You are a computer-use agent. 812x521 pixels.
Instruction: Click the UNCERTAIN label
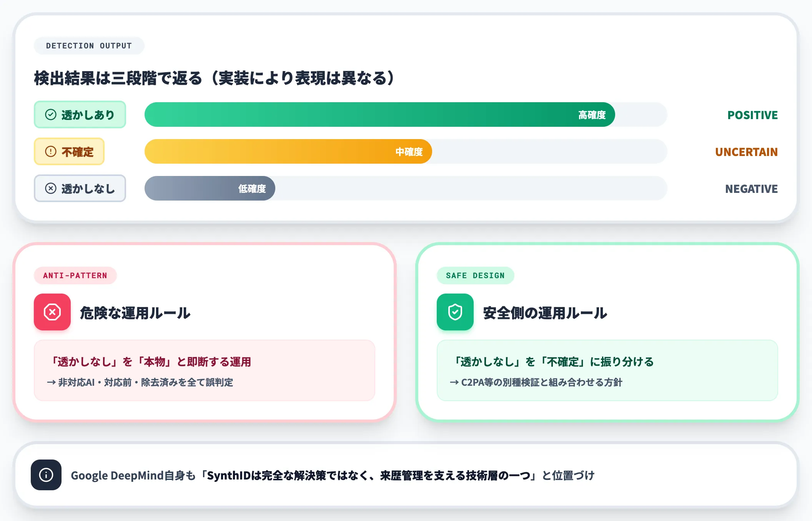tap(747, 152)
